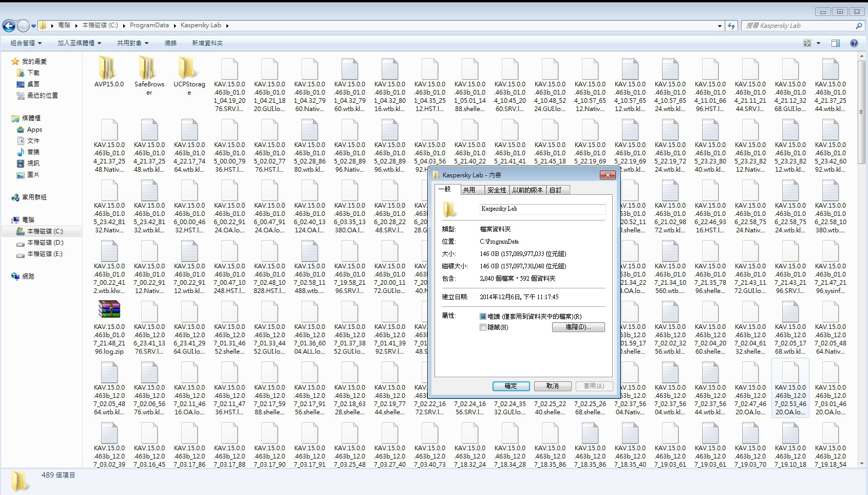Viewport: 868px width, 495px height.
Task: Click ProgramData in the address bar
Action: click(149, 25)
